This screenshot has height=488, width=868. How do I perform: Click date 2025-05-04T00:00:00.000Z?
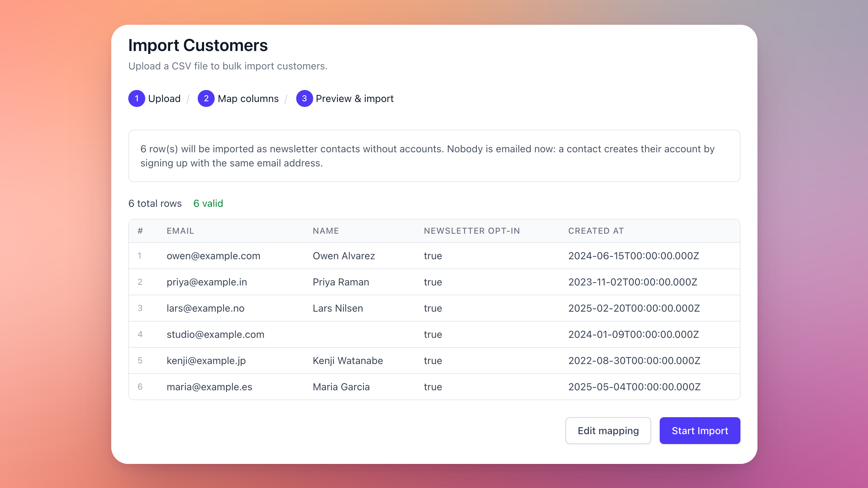(x=635, y=387)
